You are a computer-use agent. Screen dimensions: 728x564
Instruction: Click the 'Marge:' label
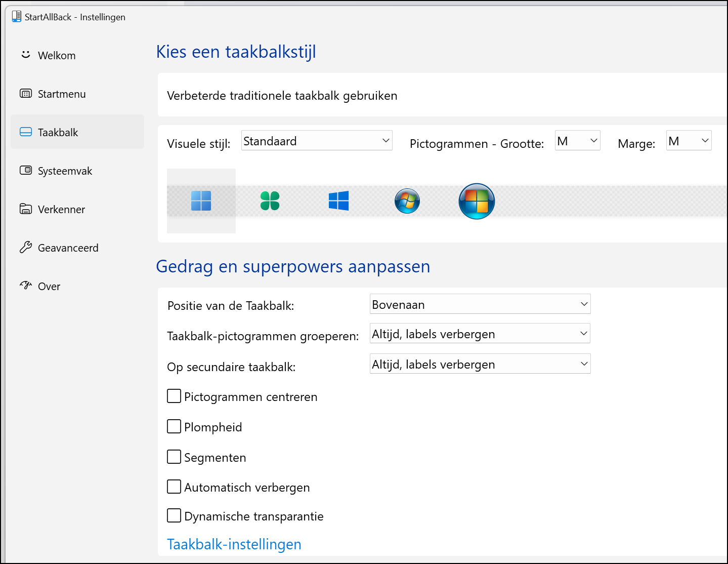tap(636, 144)
